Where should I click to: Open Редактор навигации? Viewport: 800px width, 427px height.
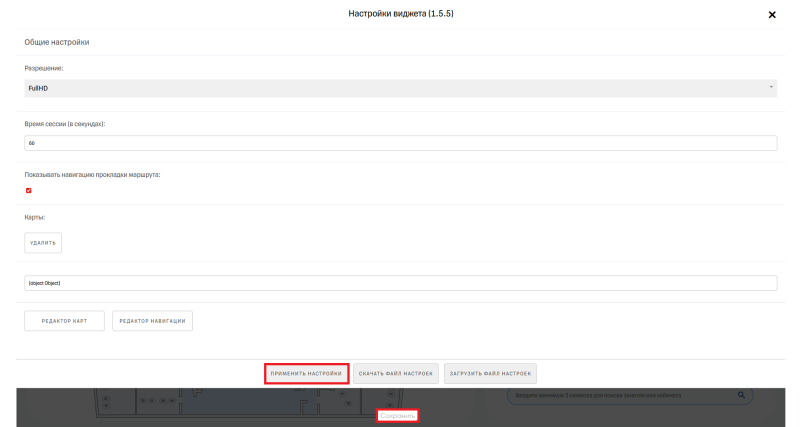(152, 320)
